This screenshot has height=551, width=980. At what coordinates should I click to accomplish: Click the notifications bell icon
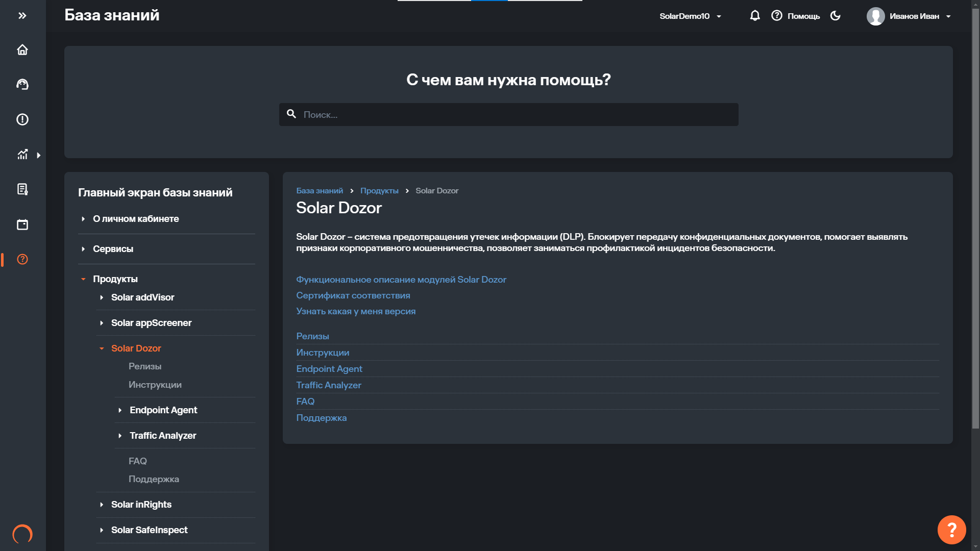click(x=755, y=16)
